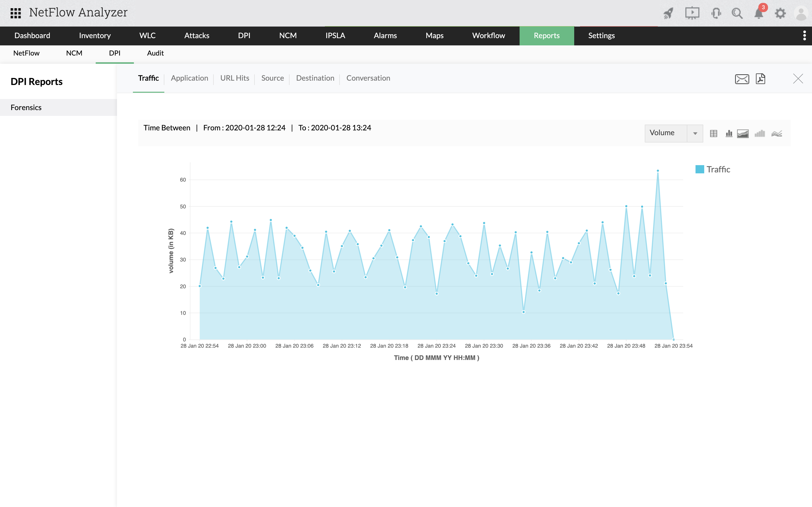Select the multi-line chart view icon

tap(776, 134)
